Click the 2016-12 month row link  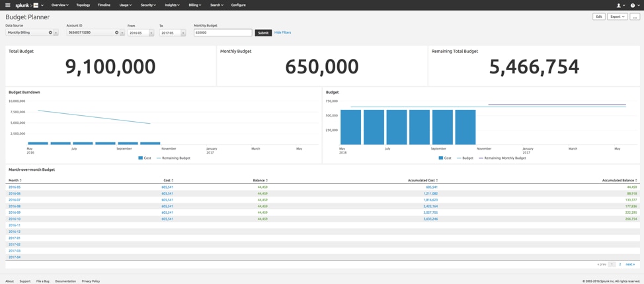tap(15, 232)
